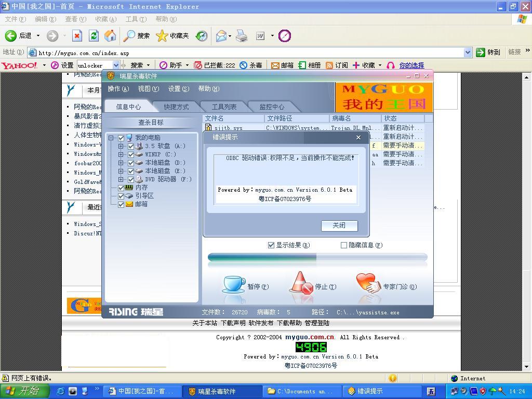Uncheck 显示结果 checkbox
This screenshot has width=532, height=399.
point(271,245)
